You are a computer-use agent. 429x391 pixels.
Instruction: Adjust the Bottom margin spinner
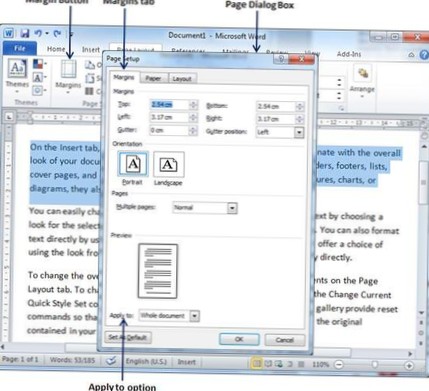point(299,106)
